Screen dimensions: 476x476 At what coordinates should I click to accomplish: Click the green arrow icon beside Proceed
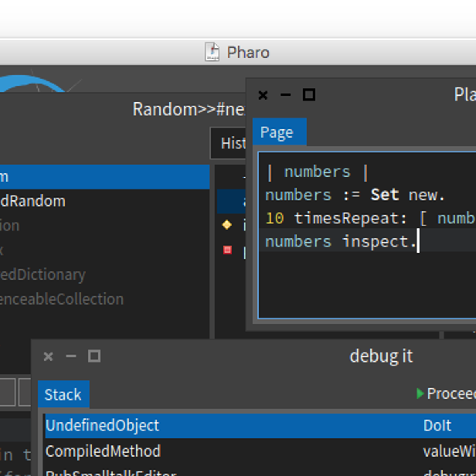pyautogui.click(x=420, y=394)
